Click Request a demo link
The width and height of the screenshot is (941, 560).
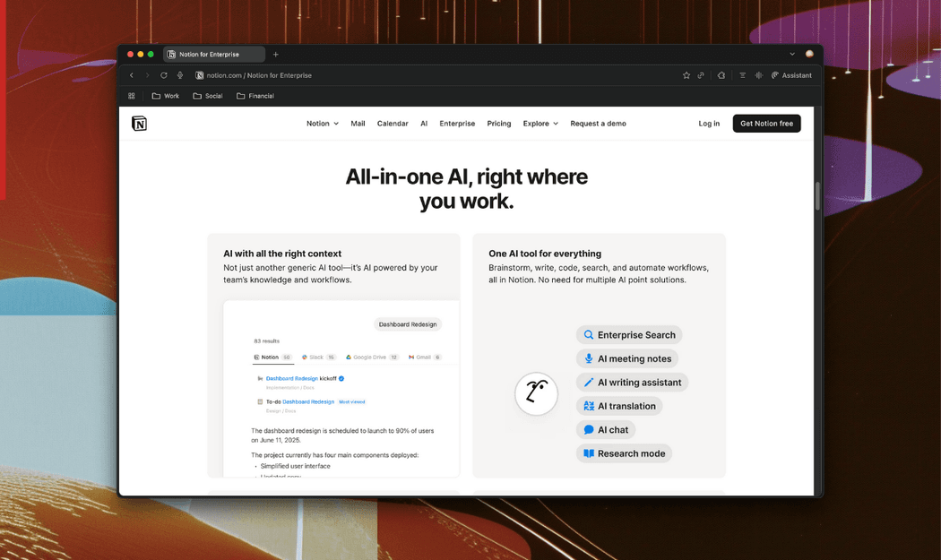(x=598, y=124)
